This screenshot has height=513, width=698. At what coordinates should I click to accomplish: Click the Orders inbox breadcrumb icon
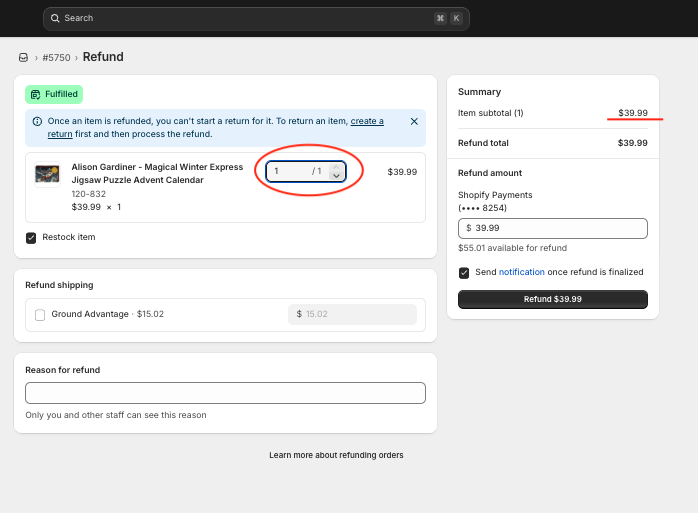click(23, 57)
